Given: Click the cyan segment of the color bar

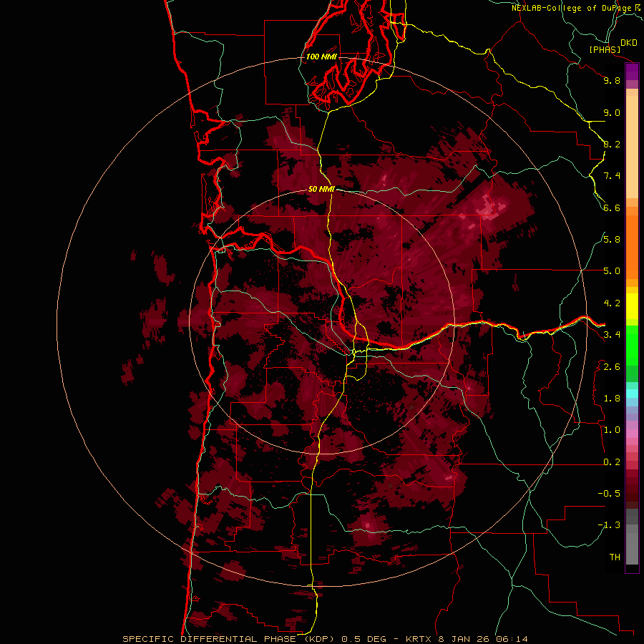Looking at the screenshot, I should coord(632,394).
